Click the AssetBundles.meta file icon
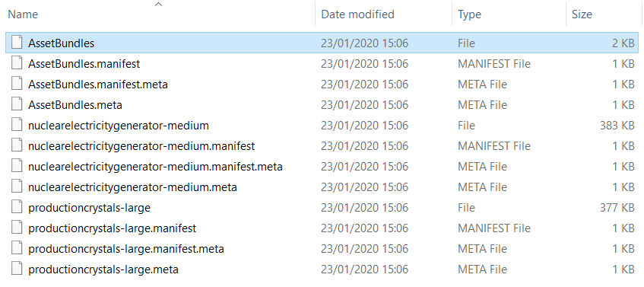 (x=17, y=104)
